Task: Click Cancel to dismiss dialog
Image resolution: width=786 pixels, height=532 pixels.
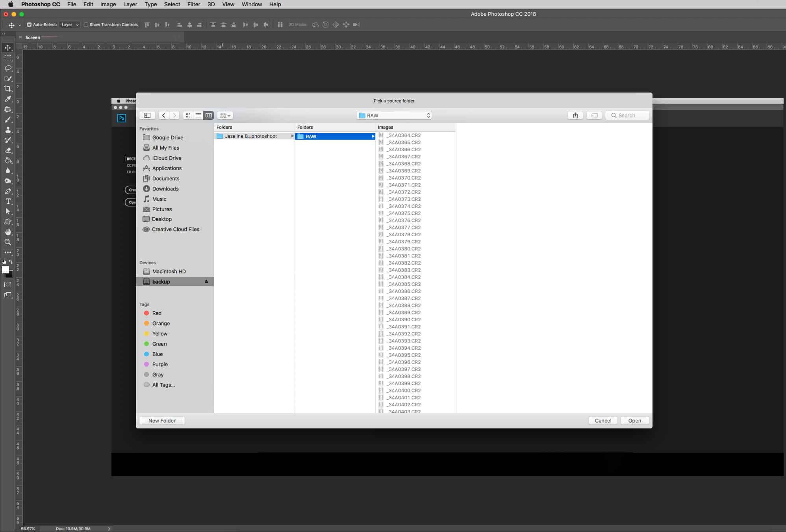Action: point(603,421)
